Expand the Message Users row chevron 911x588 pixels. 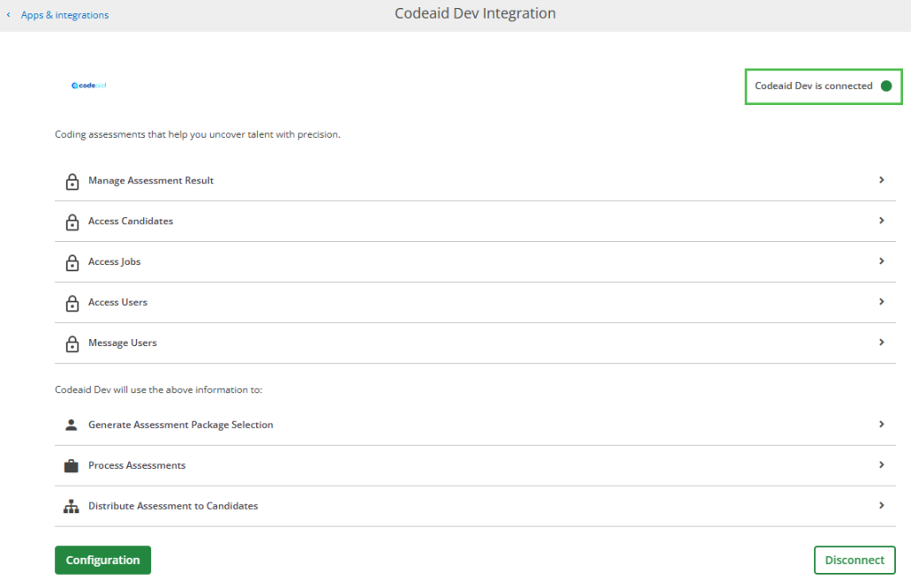(881, 342)
